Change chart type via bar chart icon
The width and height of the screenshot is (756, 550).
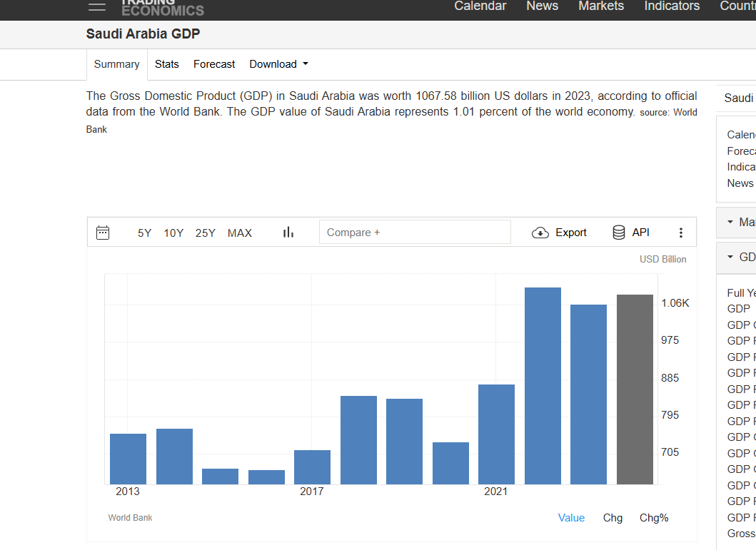pyautogui.click(x=288, y=233)
